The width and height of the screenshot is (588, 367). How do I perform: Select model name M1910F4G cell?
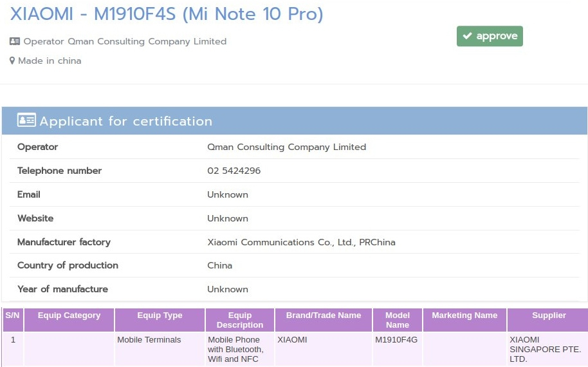coord(398,349)
